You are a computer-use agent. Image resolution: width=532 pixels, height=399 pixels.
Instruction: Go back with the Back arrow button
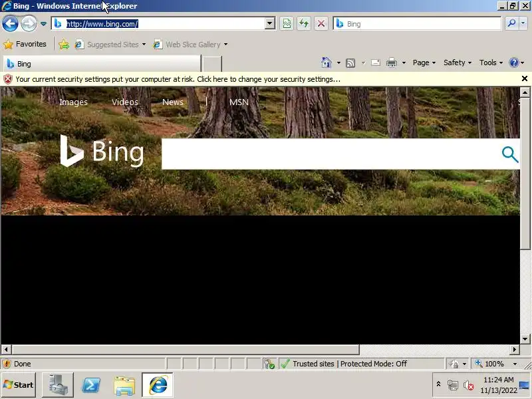pyautogui.click(x=10, y=24)
